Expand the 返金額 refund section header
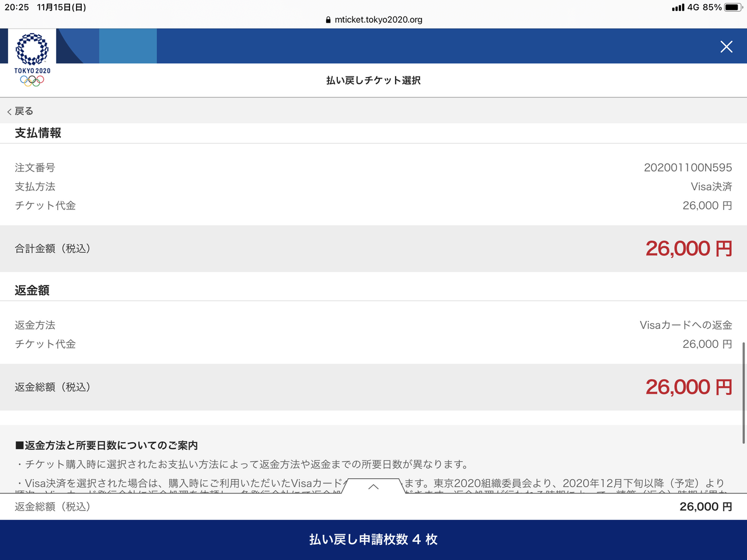This screenshot has width=747, height=560. (31, 290)
